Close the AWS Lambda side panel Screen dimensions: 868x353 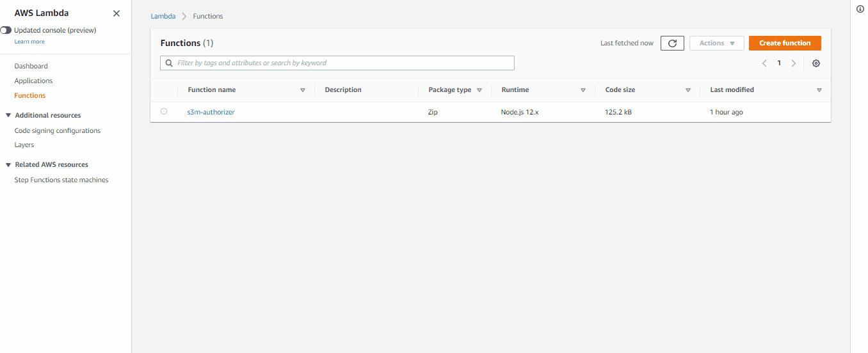coord(116,13)
